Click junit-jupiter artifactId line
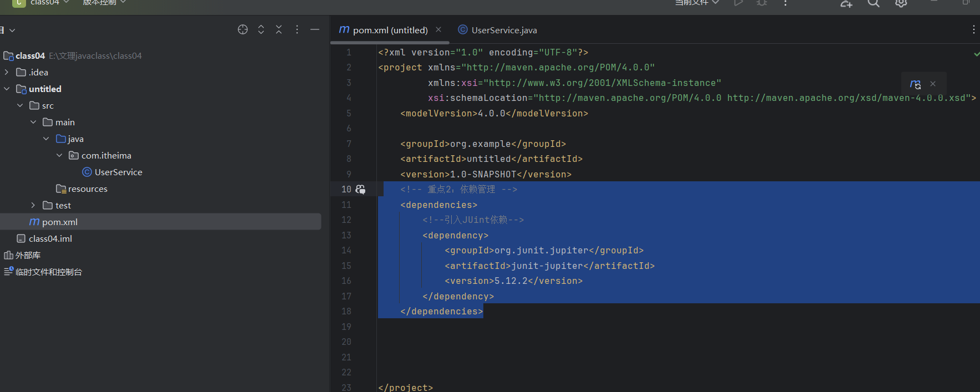The height and width of the screenshot is (392, 980). click(x=549, y=266)
